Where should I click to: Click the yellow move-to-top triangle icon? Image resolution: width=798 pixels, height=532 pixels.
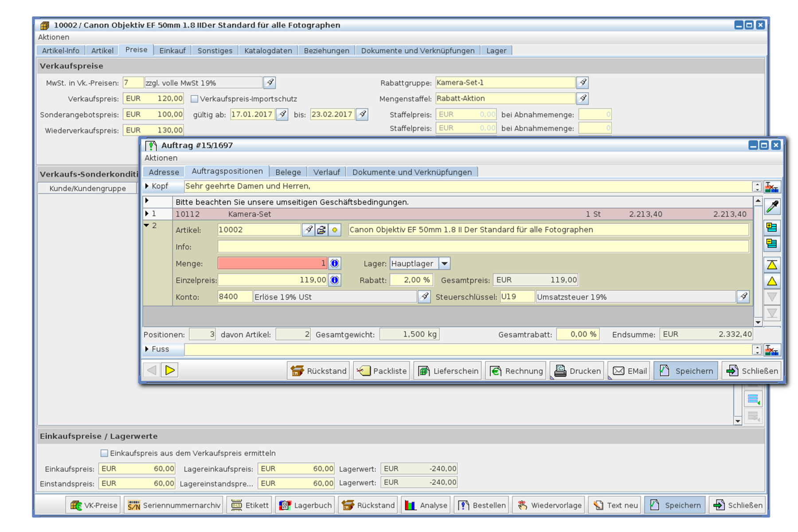pos(772,265)
